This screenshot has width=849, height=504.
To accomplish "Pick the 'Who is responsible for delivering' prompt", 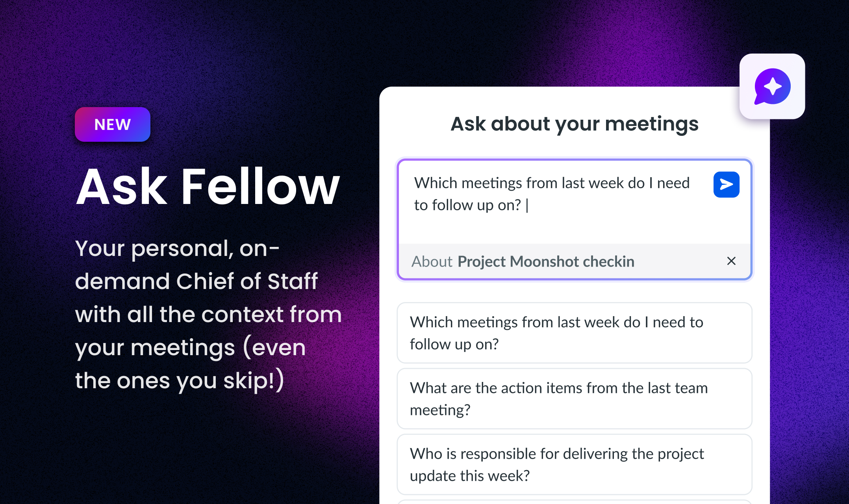I will click(574, 464).
